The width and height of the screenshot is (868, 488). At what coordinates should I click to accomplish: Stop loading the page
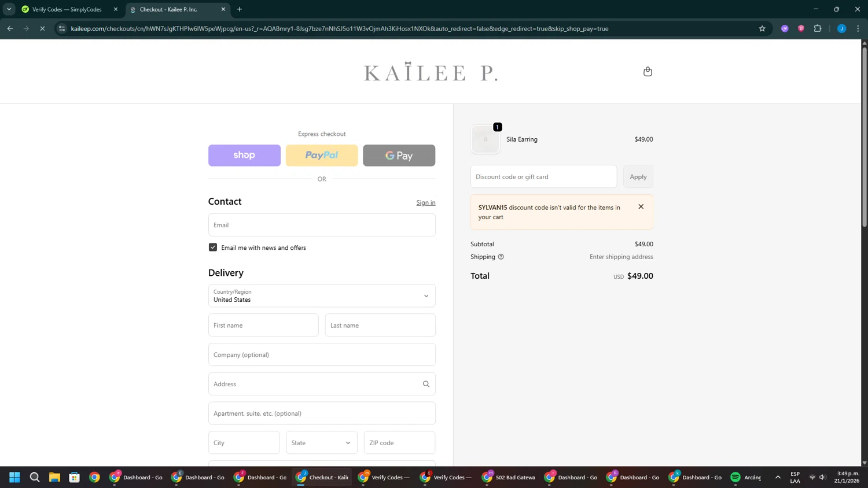point(42,28)
